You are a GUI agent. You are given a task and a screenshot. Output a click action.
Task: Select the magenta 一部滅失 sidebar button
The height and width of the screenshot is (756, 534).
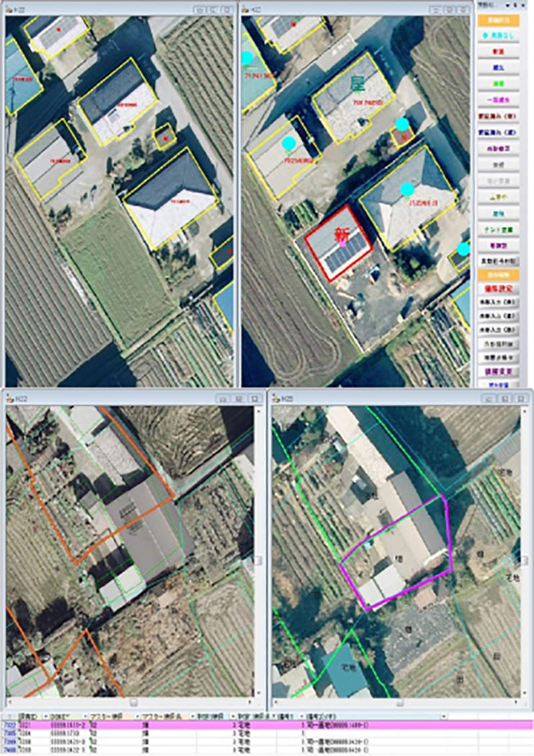coord(498,100)
